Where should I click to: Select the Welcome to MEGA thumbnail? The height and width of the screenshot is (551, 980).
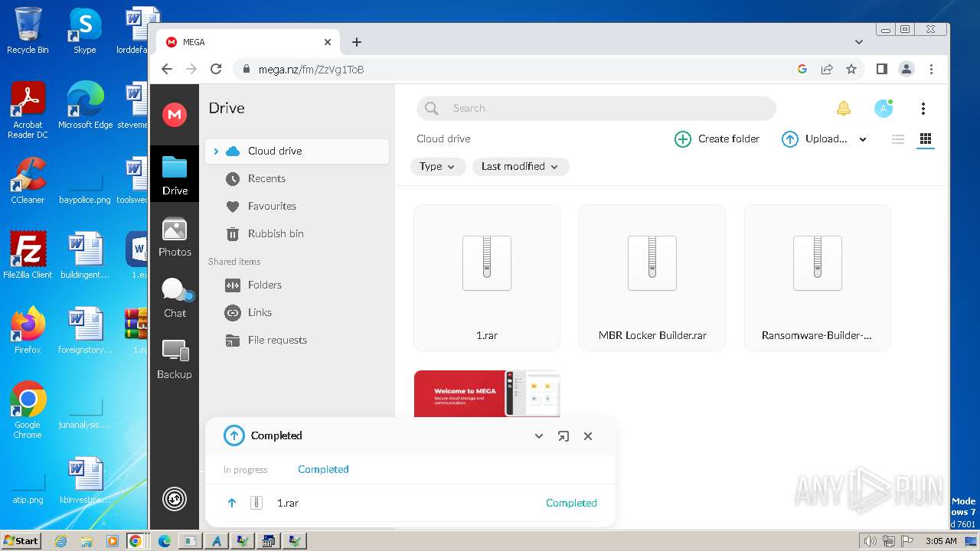487,393
